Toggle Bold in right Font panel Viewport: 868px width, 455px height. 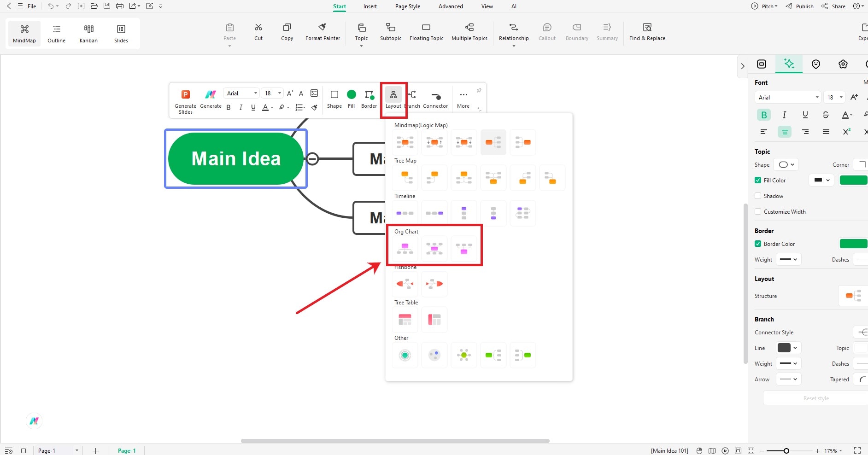(764, 115)
